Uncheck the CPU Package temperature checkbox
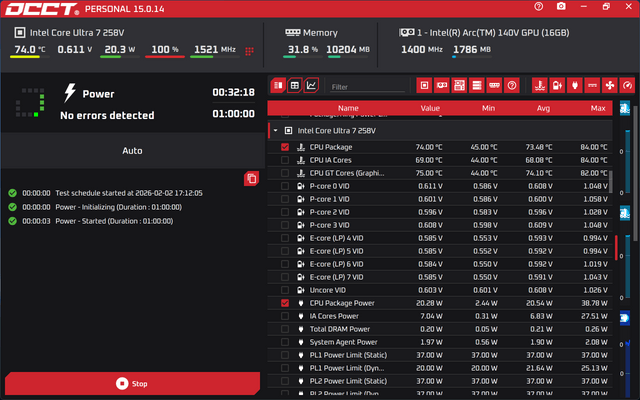640x400 pixels. coord(285,147)
